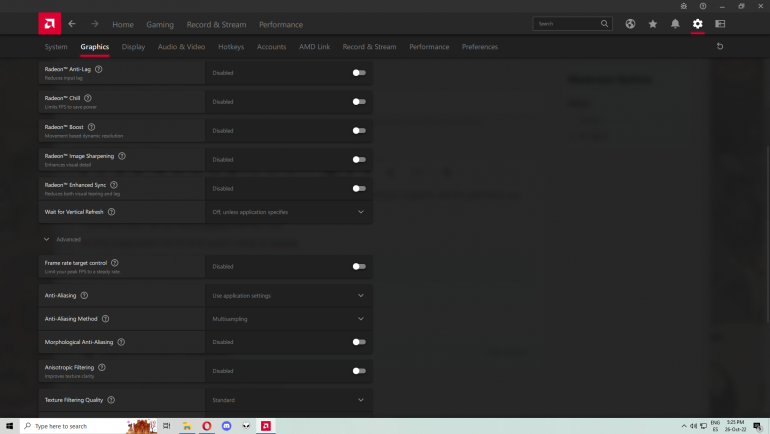Open the bug report icon in title bar
Image resolution: width=770 pixels, height=434 pixels.
[684, 6]
